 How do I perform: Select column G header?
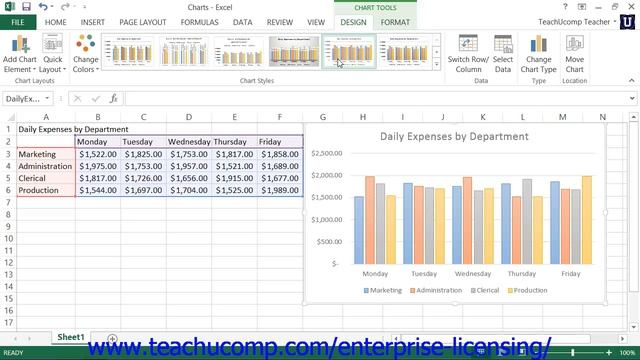(x=322, y=117)
